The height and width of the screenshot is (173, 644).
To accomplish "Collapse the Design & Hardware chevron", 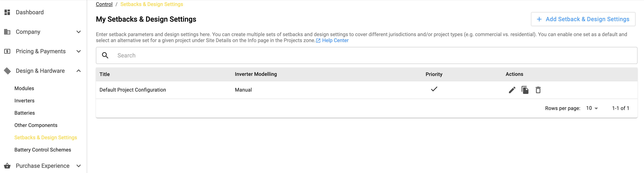I will (78, 71).
